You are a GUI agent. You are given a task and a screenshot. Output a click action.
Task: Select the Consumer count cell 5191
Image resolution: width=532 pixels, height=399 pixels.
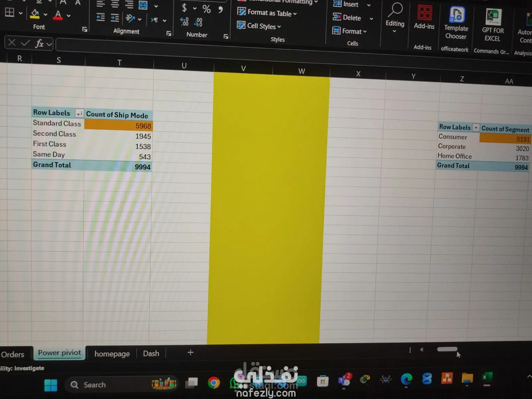(505, 138)
